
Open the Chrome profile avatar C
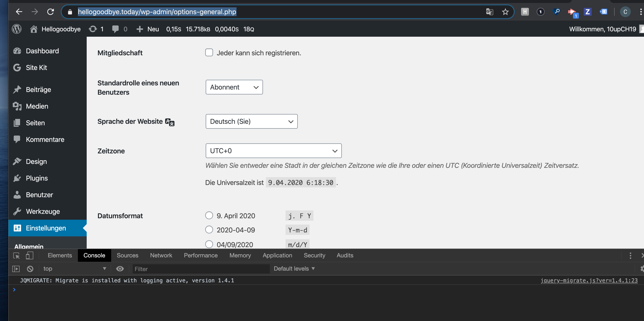pyautogui.click(x=625, y=12)
